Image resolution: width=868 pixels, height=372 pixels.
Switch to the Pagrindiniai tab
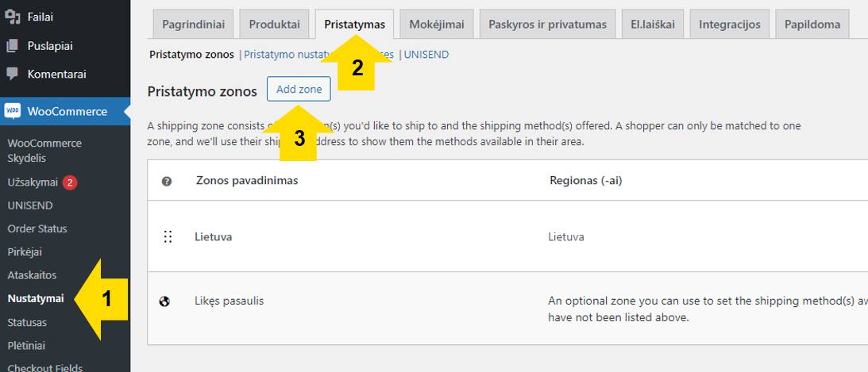(193, 25)
